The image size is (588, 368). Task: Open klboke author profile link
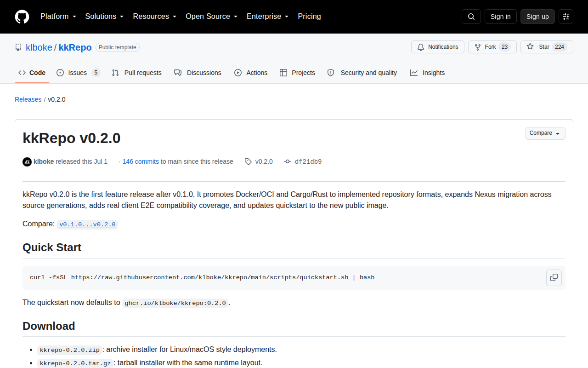pyautogui.click(x=44, y=161)
